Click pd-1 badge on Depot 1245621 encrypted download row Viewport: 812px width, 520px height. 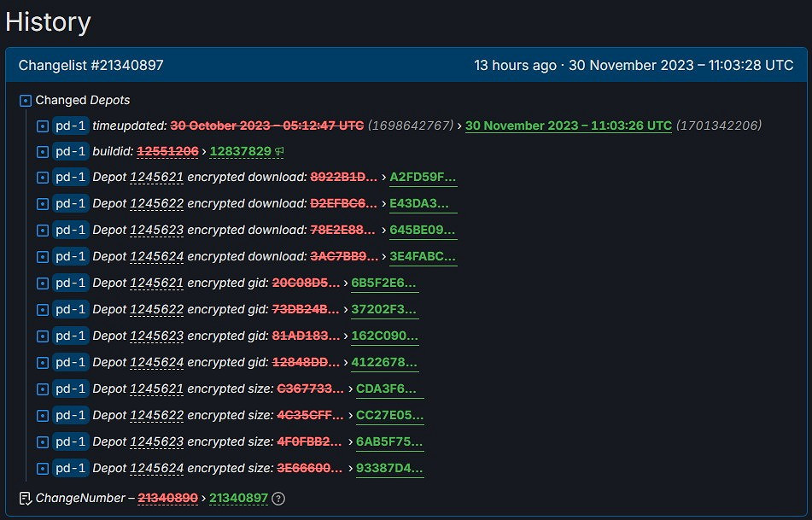69,177
